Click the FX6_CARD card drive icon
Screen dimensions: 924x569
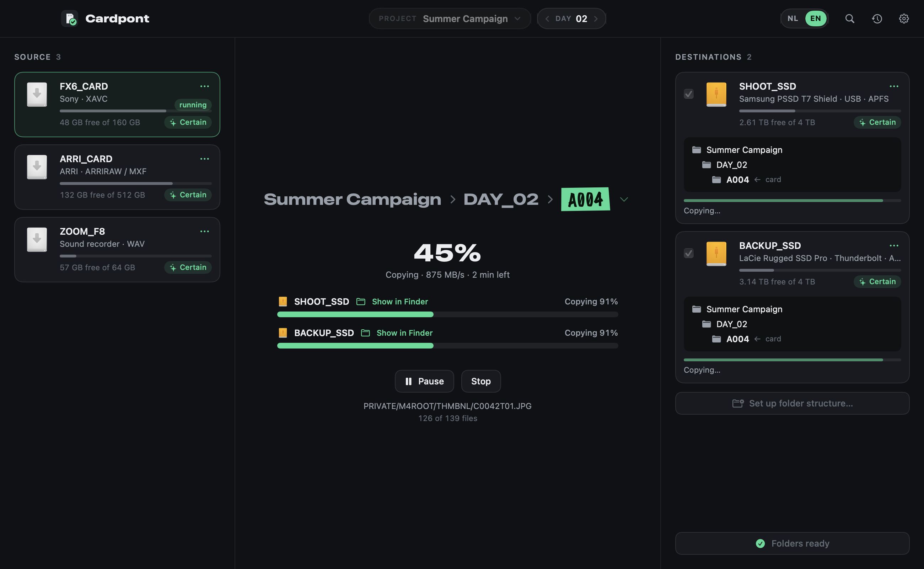click(x=37, y=95)
